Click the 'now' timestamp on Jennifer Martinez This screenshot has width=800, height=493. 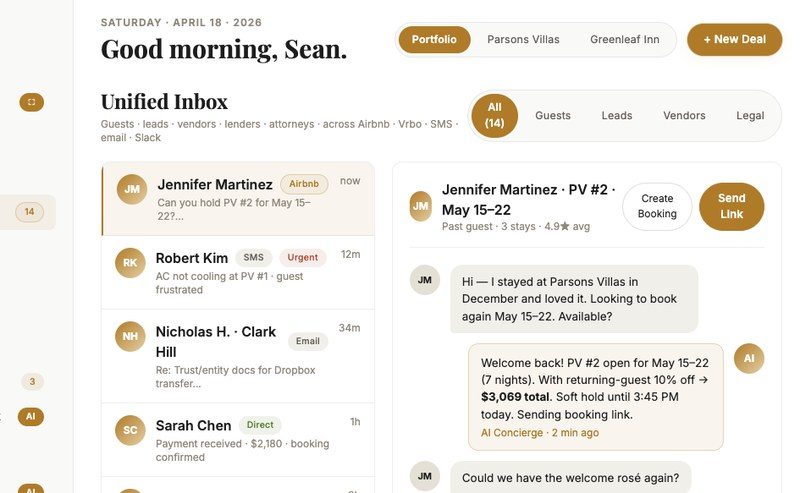[350, 181]
